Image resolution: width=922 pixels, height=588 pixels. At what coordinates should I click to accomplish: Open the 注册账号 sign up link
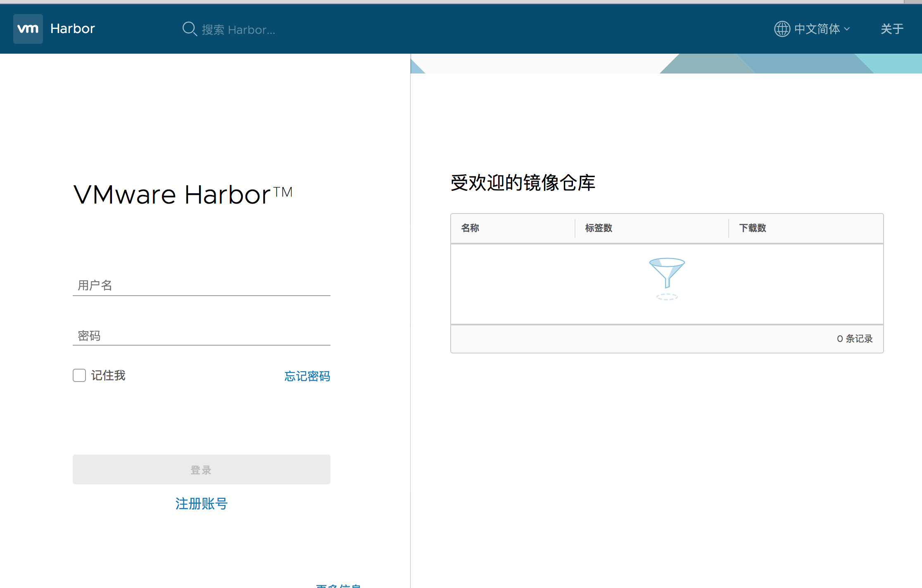[x=202, y=504]
